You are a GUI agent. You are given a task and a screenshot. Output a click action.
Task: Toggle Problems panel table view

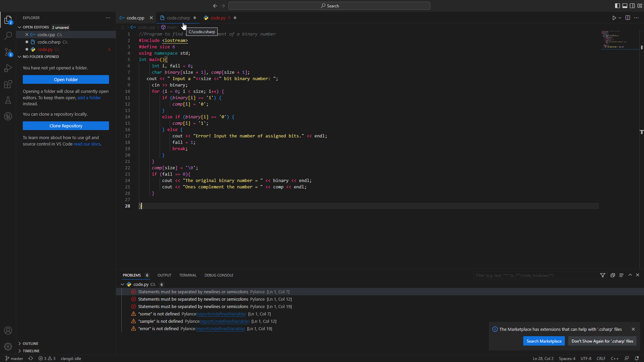click(x=621, y=275)
